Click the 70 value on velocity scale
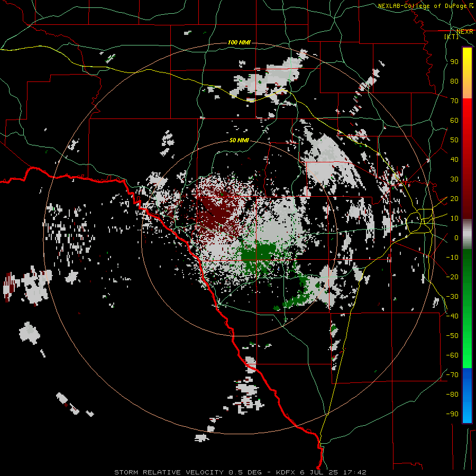This screenshot has height=476, width=476. coord(454,101)
